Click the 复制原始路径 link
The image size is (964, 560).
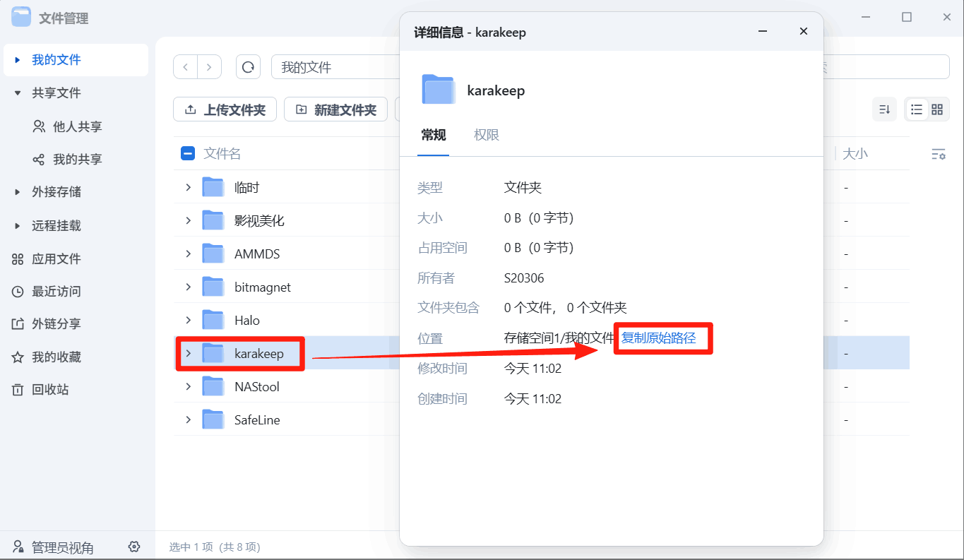658,338
